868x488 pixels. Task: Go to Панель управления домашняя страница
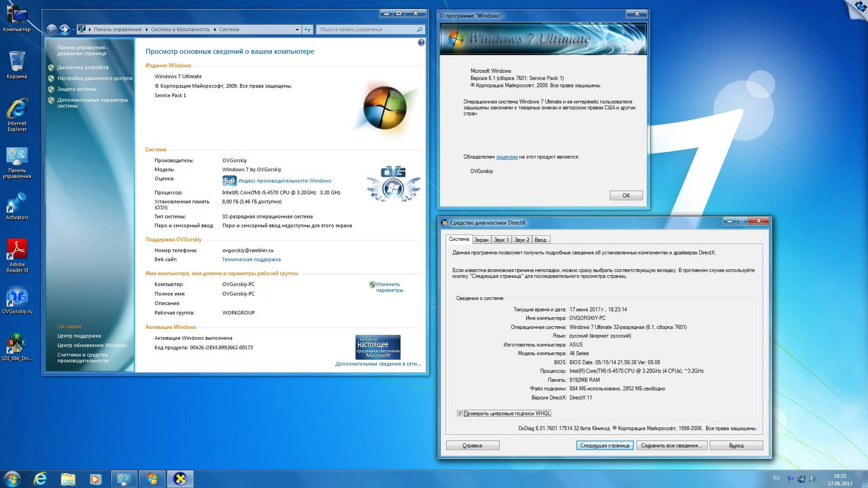pos(83,50)
